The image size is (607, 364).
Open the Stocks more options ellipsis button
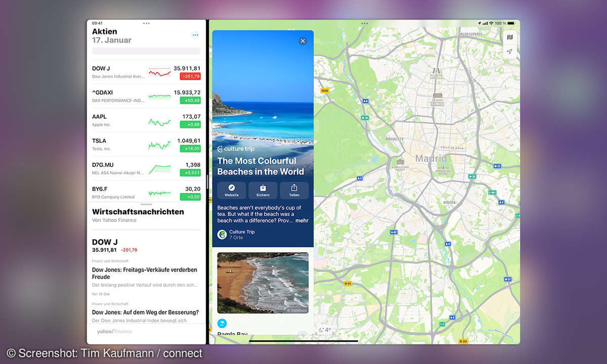point(195,35)
